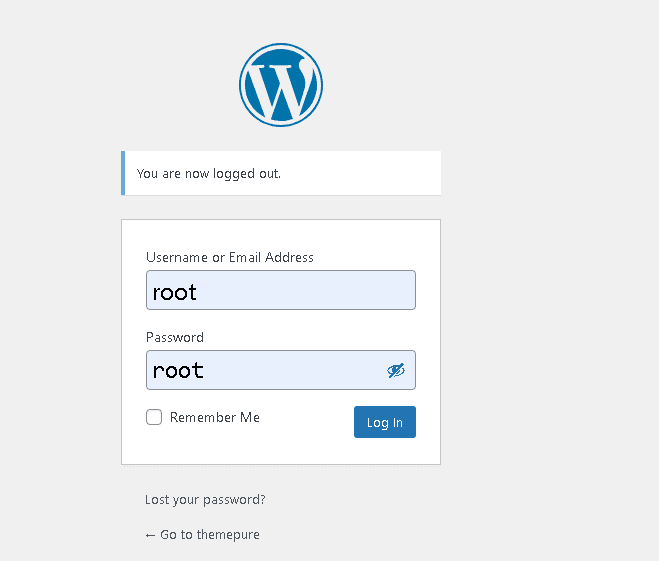This screenshot has height=561, width=659.
Task: Click the Username or Email Address label
Action: pos(230,257)
